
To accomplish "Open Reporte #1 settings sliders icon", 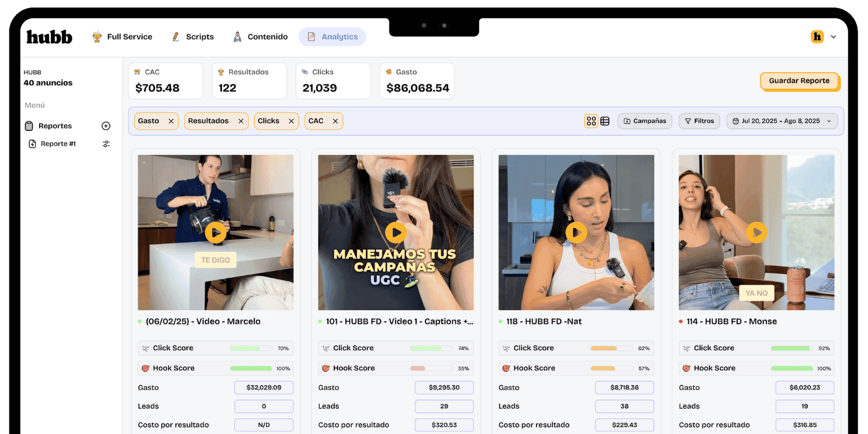I will 106,144.
